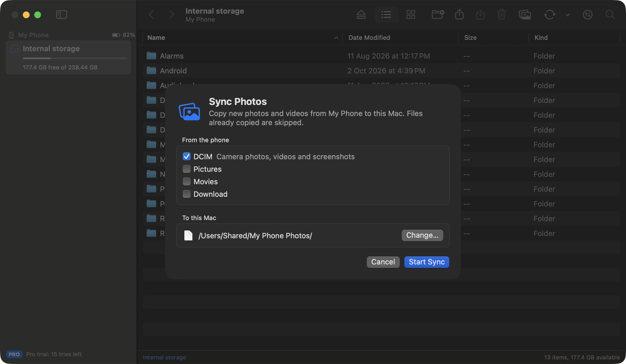The image size is (626, 364).
Task: Click the battery 82% indicator
Action: coord(123,35)
